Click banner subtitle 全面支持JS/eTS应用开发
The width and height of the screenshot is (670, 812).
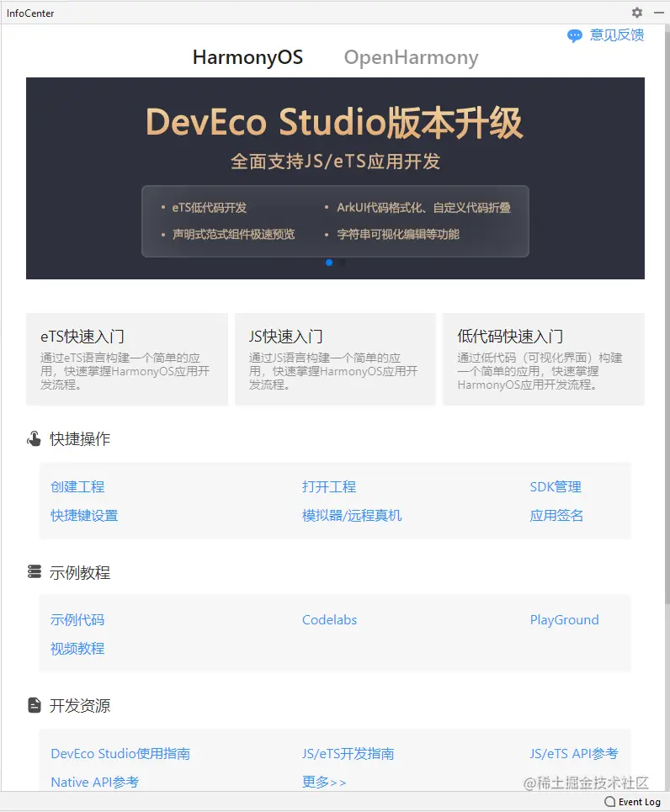point(335,162)
